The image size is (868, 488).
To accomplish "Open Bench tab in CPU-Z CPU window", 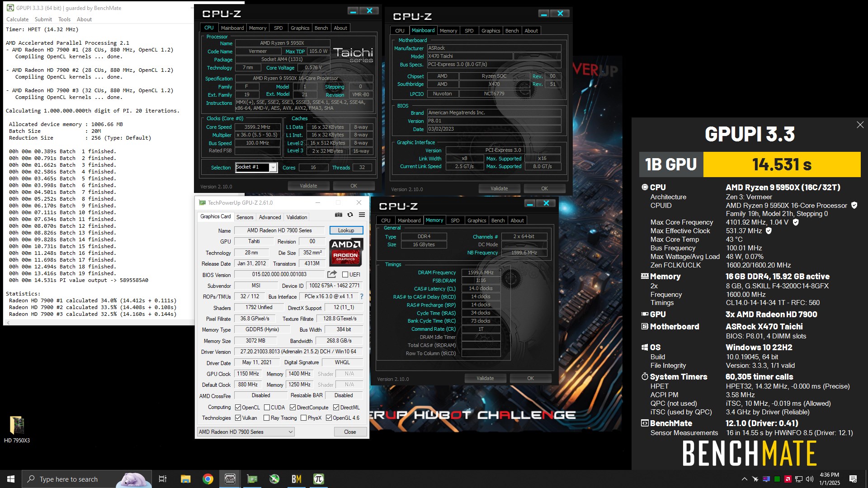I will click(321, 28).
